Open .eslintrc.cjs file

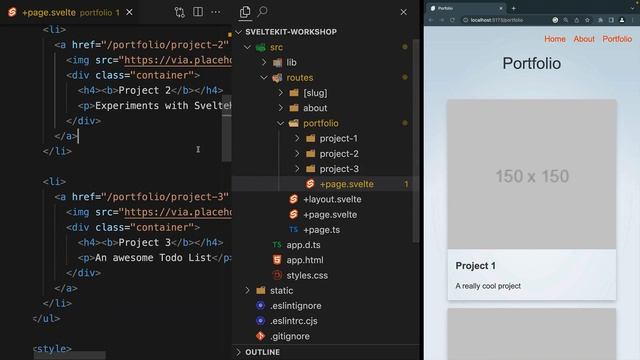click(x=293, y=321)
